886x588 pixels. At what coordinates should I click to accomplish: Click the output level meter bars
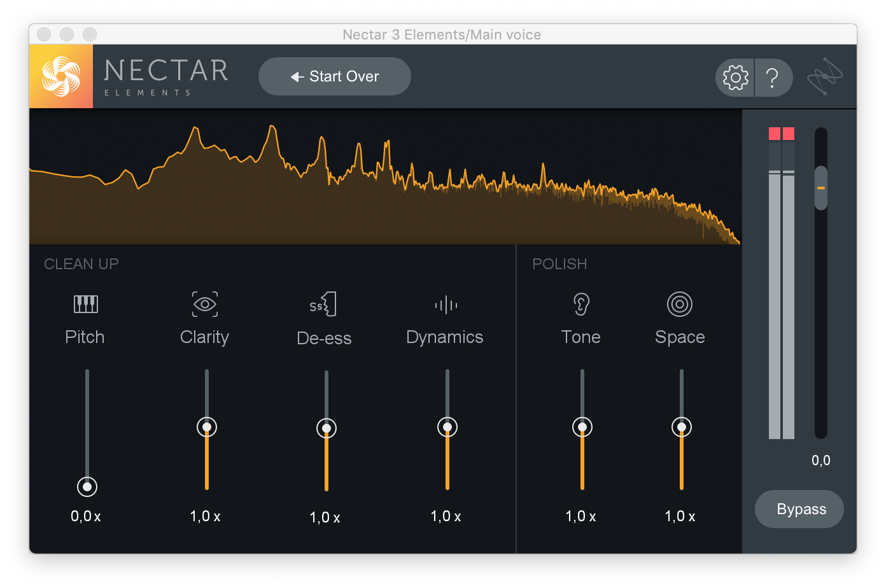pos(782,290)
